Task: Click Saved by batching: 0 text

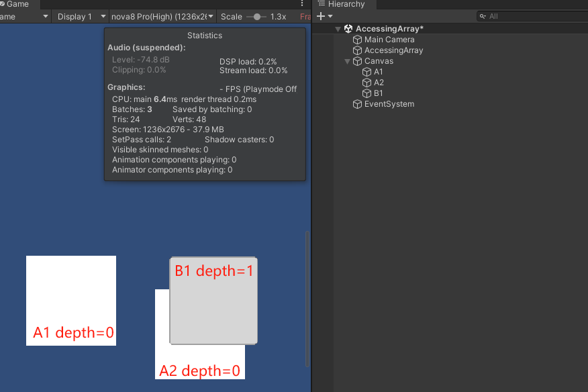Action: point(212,109)
